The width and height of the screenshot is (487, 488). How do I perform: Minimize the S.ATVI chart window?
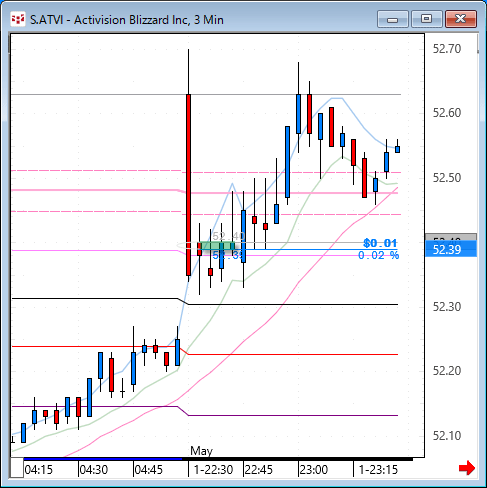coord(393,19)
